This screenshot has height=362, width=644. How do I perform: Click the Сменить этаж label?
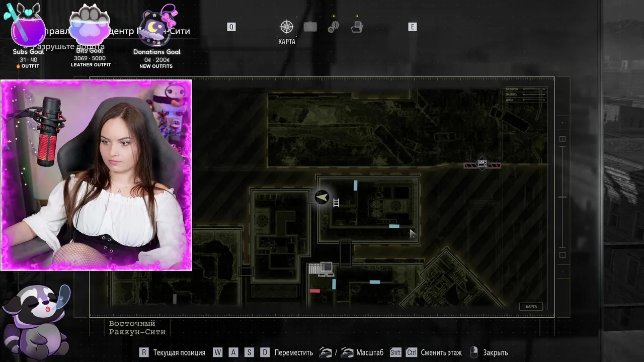[441, 353]
